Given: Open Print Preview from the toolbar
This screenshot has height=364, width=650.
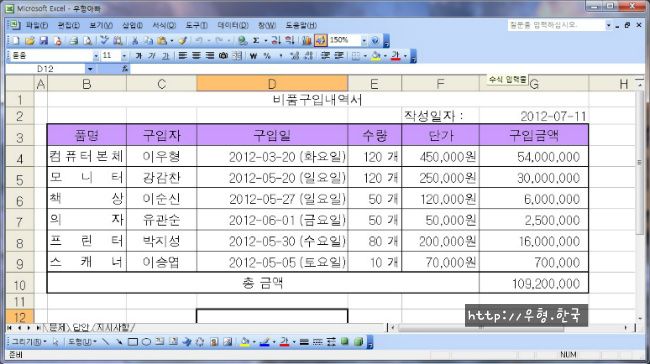Looking at the screenshot, I should (87, 41).
